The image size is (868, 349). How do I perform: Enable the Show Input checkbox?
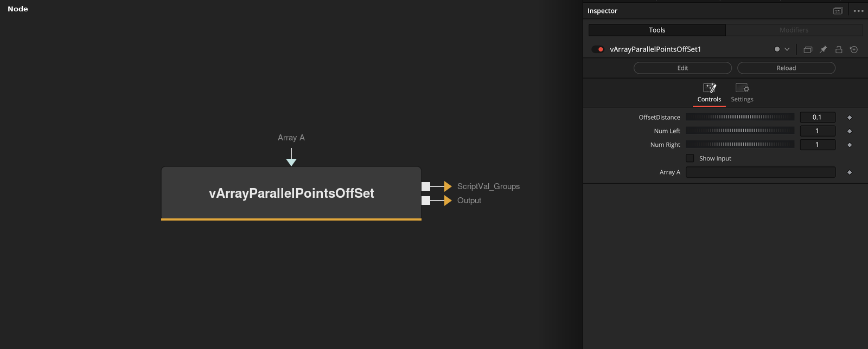point(690,158)
